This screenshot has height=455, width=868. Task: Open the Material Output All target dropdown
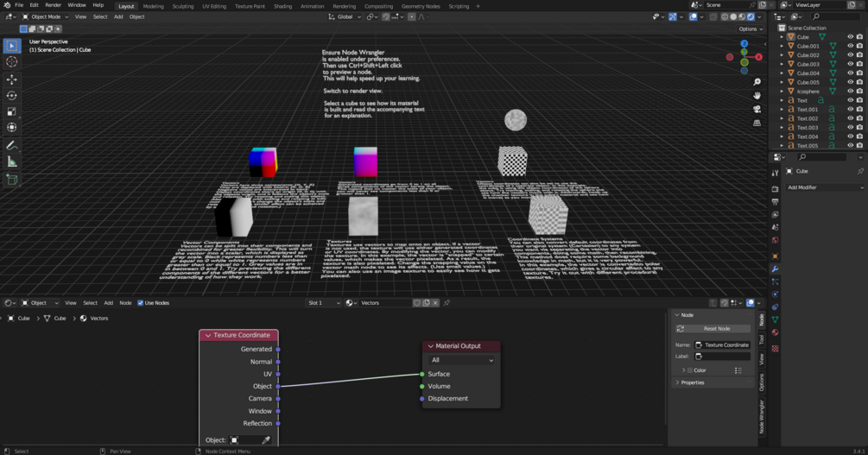coord(462,360)
